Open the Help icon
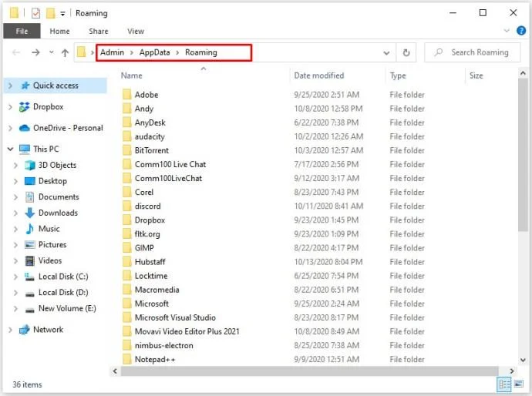This screenshot has width=532, height=396. [520, 31]
